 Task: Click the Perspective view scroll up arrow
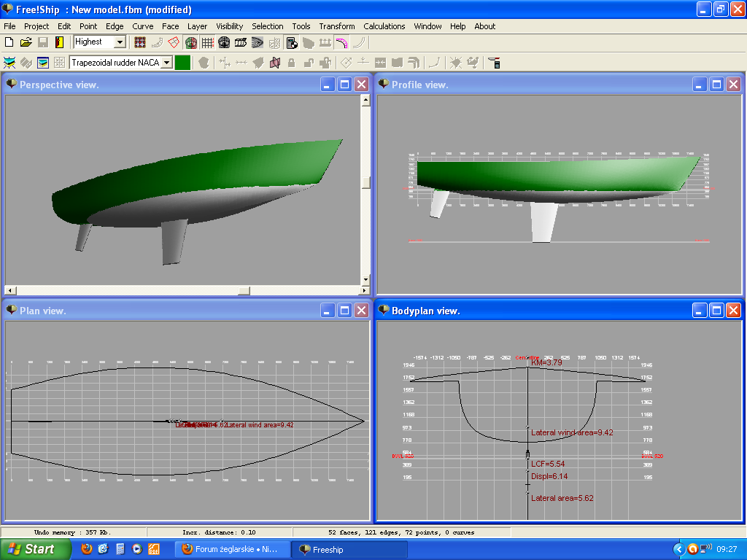366,99
